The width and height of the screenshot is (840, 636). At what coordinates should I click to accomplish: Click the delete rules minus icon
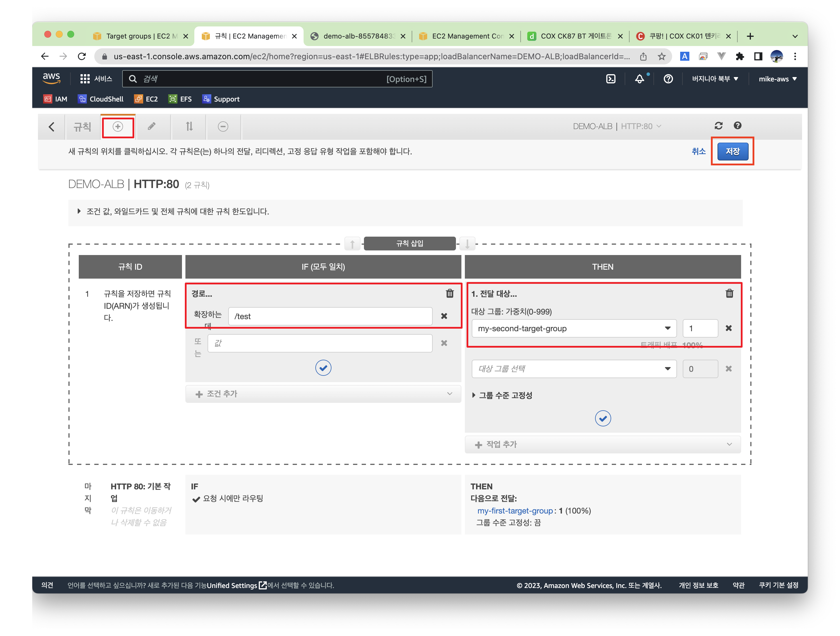pyautogui.click(x=223, y=127)
